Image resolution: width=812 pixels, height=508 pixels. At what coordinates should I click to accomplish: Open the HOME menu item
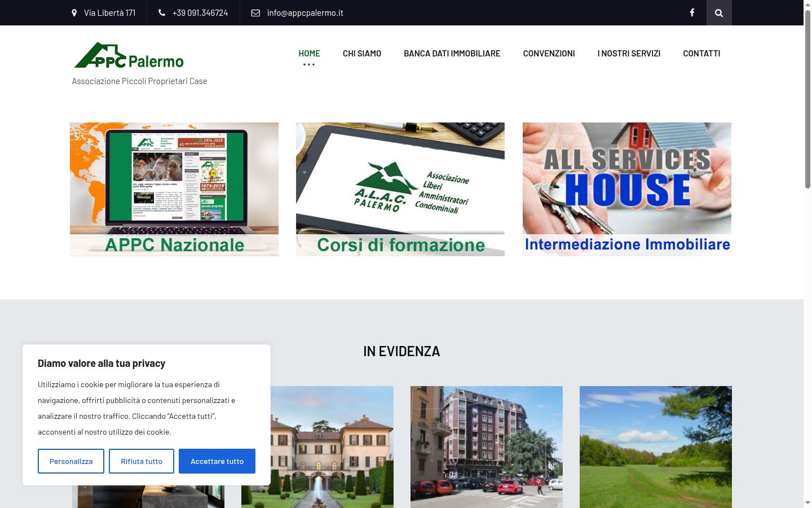click(309, 53)
